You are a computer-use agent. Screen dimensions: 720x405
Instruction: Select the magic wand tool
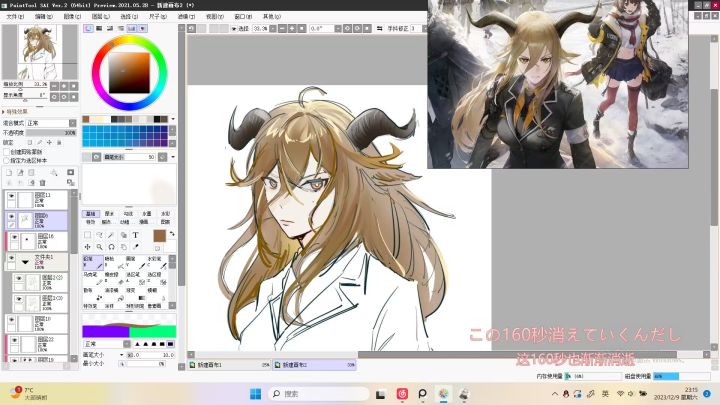(x=111, y=235)
